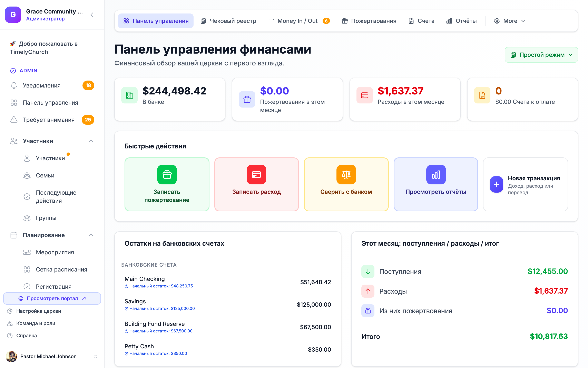The height and width of the screenshot is (368, 588).
Task: Click the green gift icon in Quick Actions
Action: pyautogui.click(x=167, y=175)
